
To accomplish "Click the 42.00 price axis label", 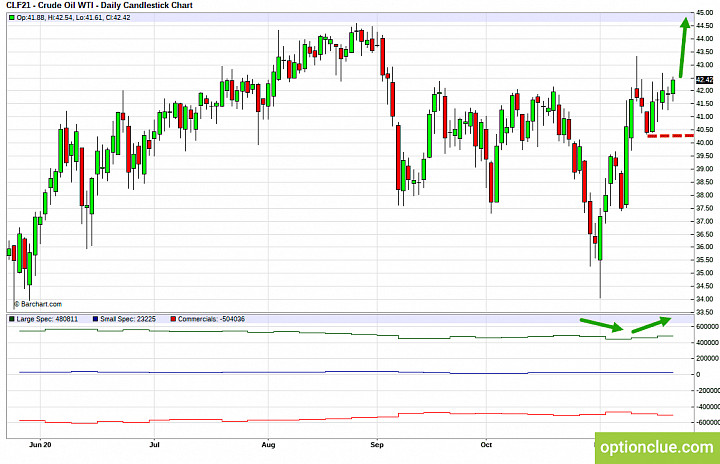I will pyautogui.click(x=704, y=91).
